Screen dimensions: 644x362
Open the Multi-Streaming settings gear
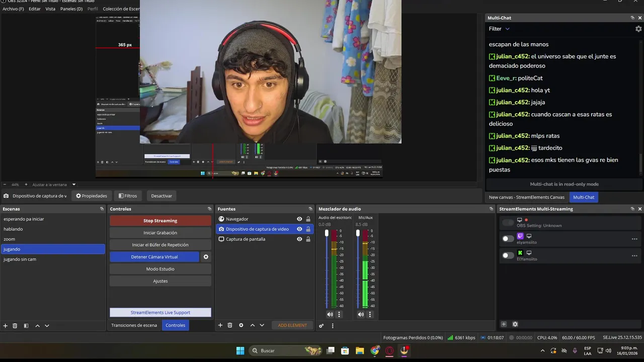515,324
